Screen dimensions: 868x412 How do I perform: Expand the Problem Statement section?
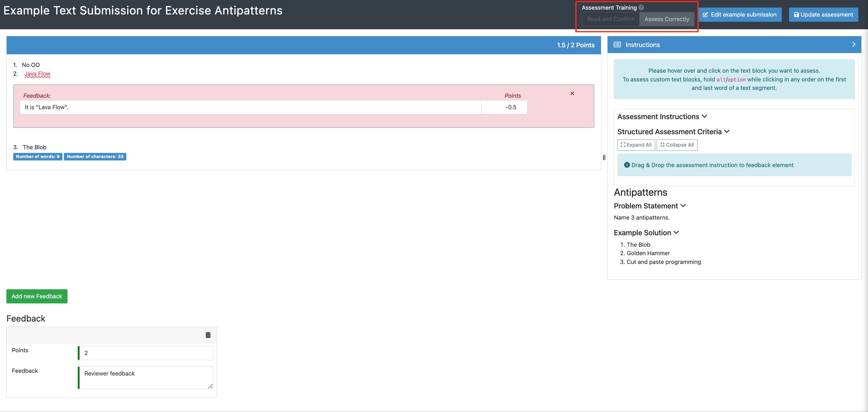tap(683, 206)
